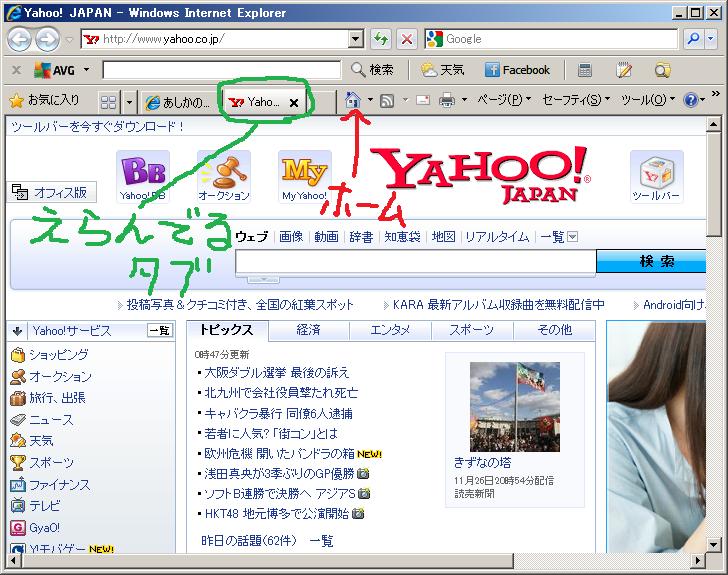Open the KARA 最新アルバム promo link
Viewport: 728px width, 575px height.
pos(498,305)
